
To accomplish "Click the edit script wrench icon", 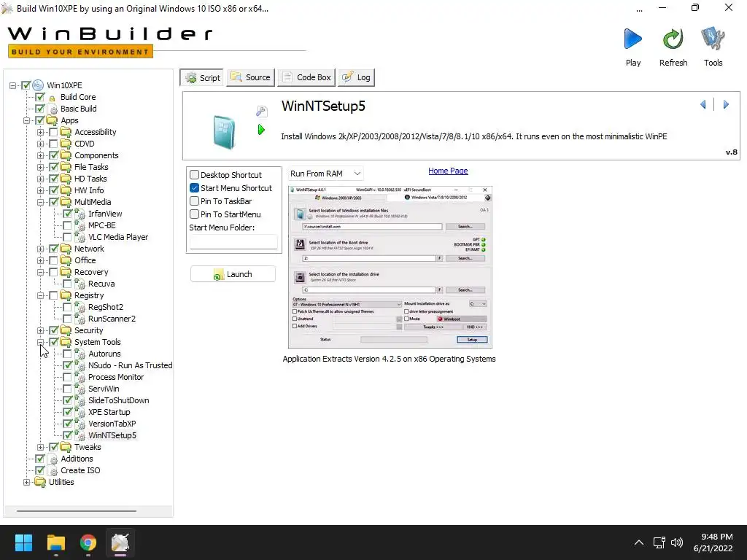I will tap(262, 112).
